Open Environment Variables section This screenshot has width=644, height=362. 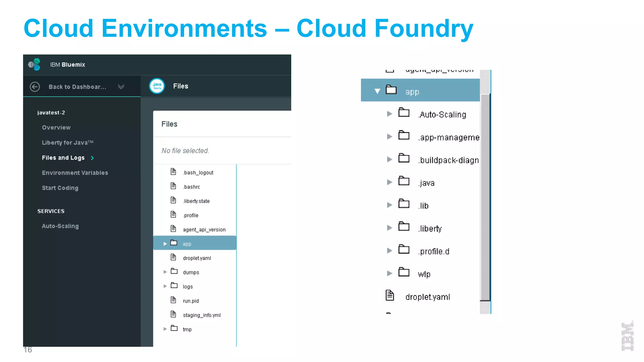pos(75,173)
